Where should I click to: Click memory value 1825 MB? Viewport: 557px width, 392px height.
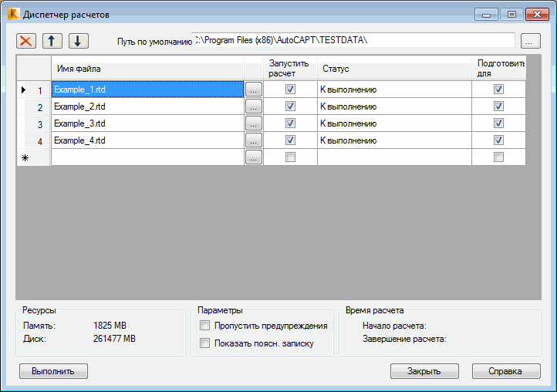tap(110, 326)
